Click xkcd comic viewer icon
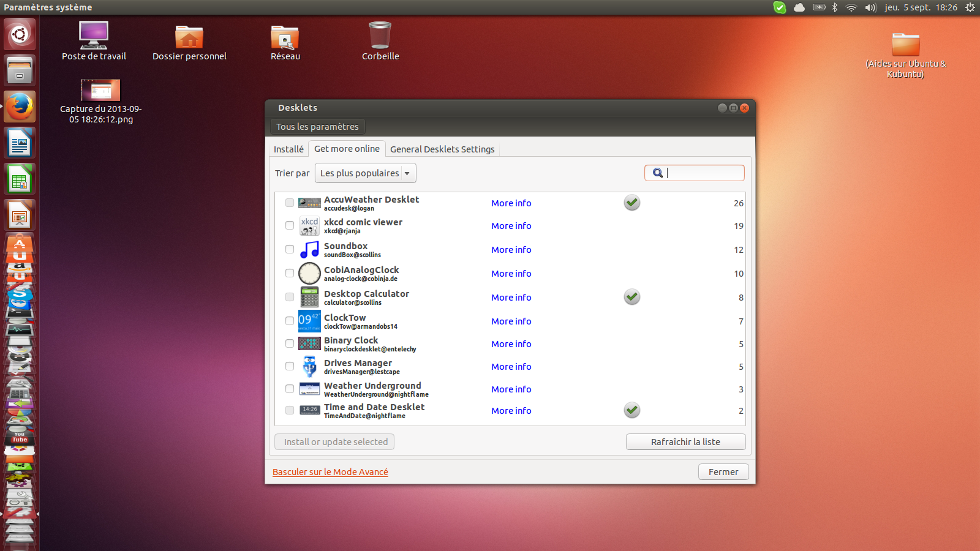 pos(309,226)
